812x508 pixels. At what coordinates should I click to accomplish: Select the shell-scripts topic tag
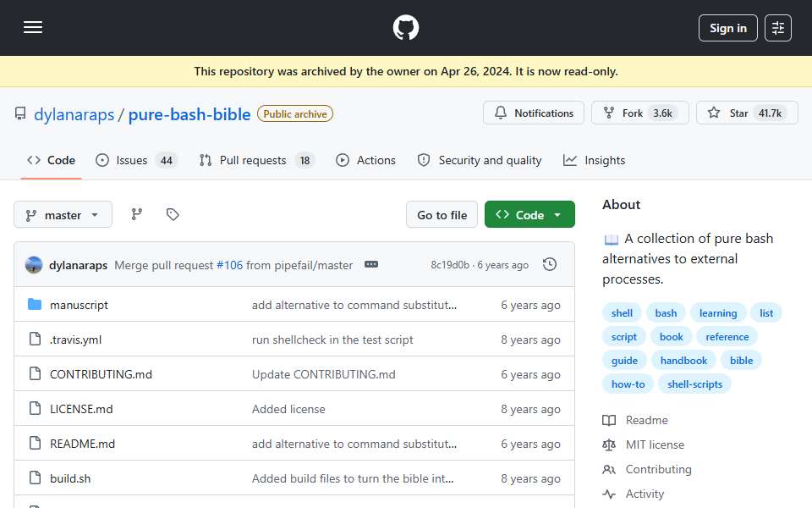coord(694,384)
